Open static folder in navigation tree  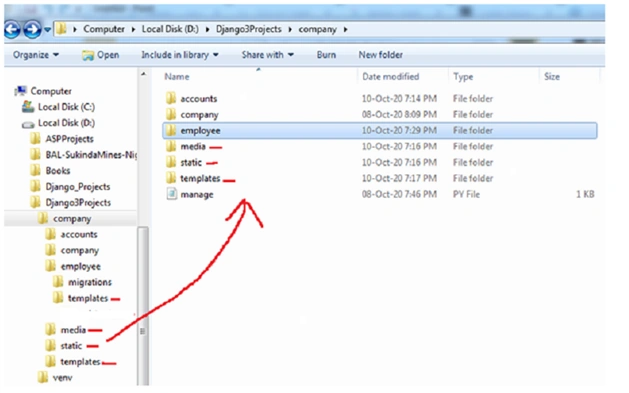(x=71, y=346)
